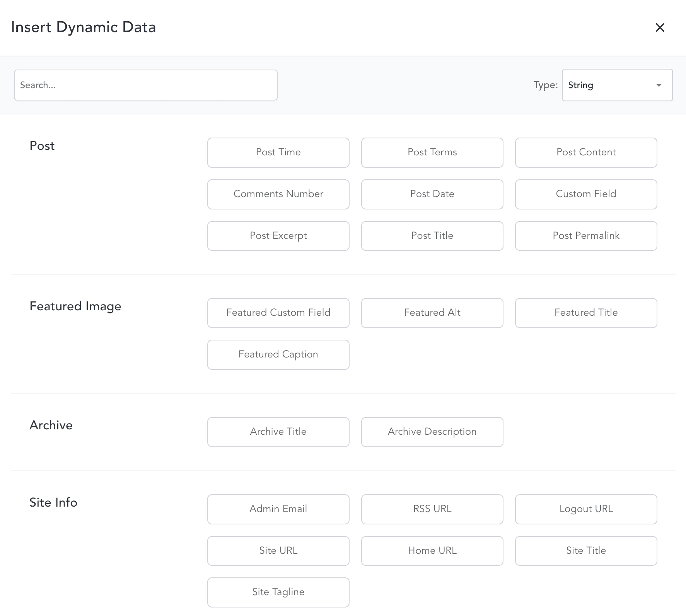The width and height of the screenshot is (686, 616).
Task: Click the Featured Alt button
Action: click(432, 313)
